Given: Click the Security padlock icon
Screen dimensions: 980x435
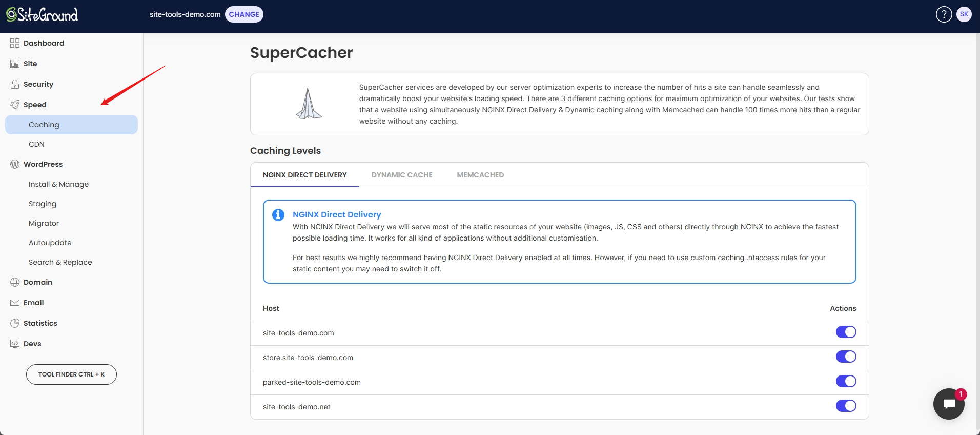Looking at the screenshot, I should pos(15,84).
